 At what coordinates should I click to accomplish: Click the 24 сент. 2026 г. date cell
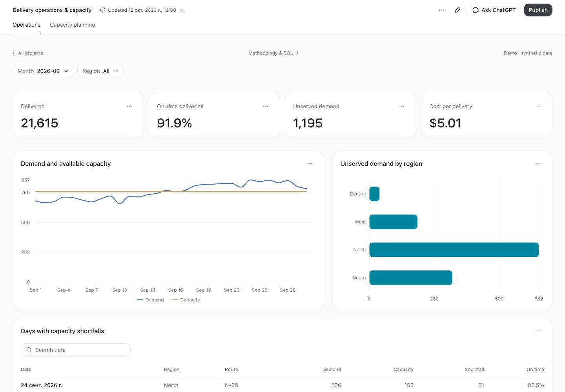tap(42, 385)
